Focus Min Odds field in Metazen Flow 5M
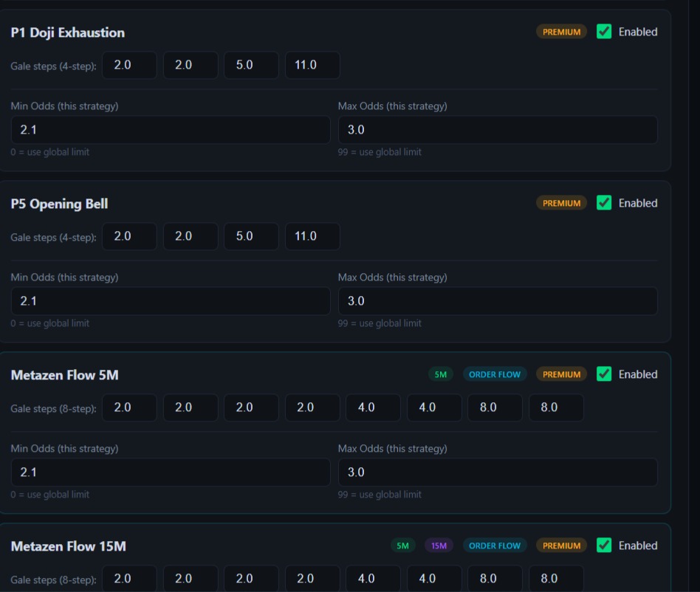The height and width of the screenshot is (592, 700). click(171, 472)
